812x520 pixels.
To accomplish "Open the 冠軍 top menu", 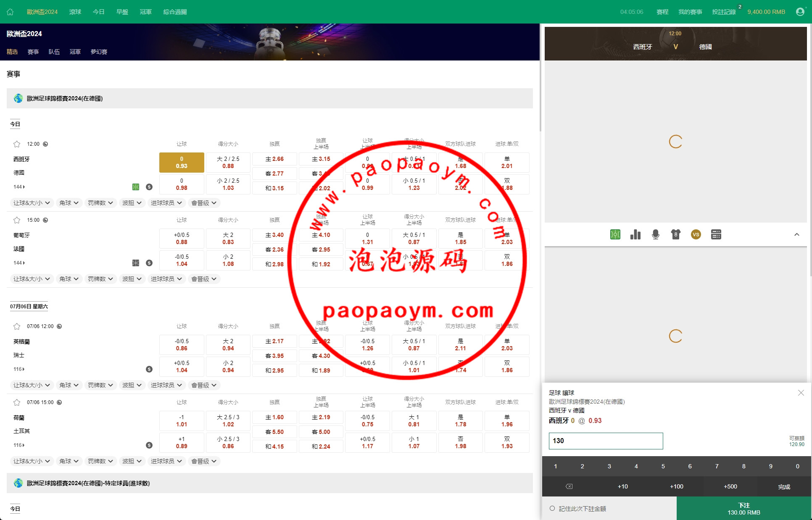I will coord(146,12).
